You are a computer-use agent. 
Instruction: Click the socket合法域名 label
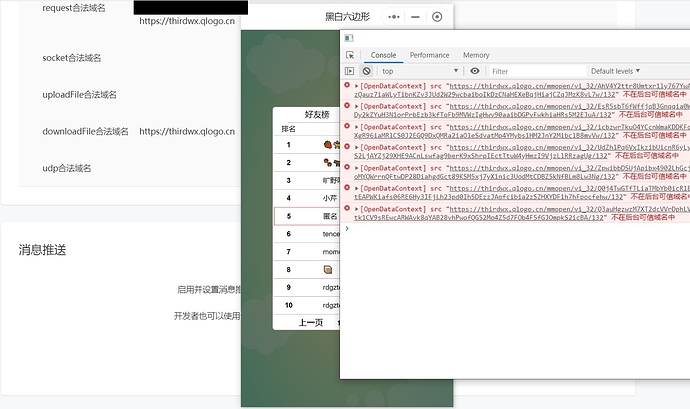72,58
